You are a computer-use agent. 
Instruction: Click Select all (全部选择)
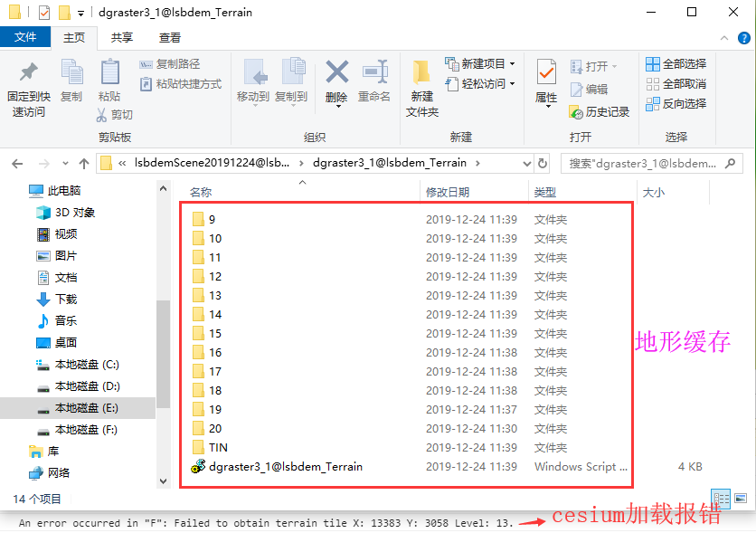tap(676, 63)
